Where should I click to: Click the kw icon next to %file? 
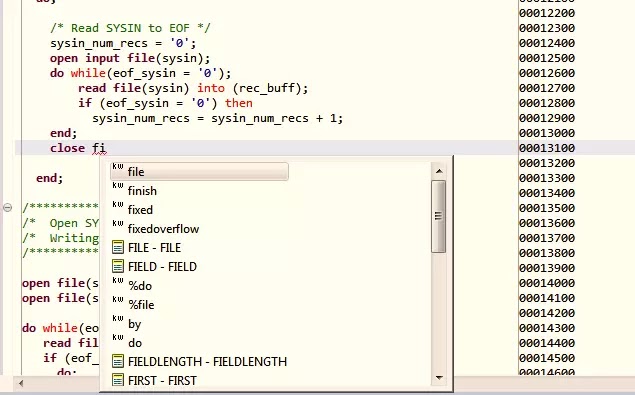[118, 299]
